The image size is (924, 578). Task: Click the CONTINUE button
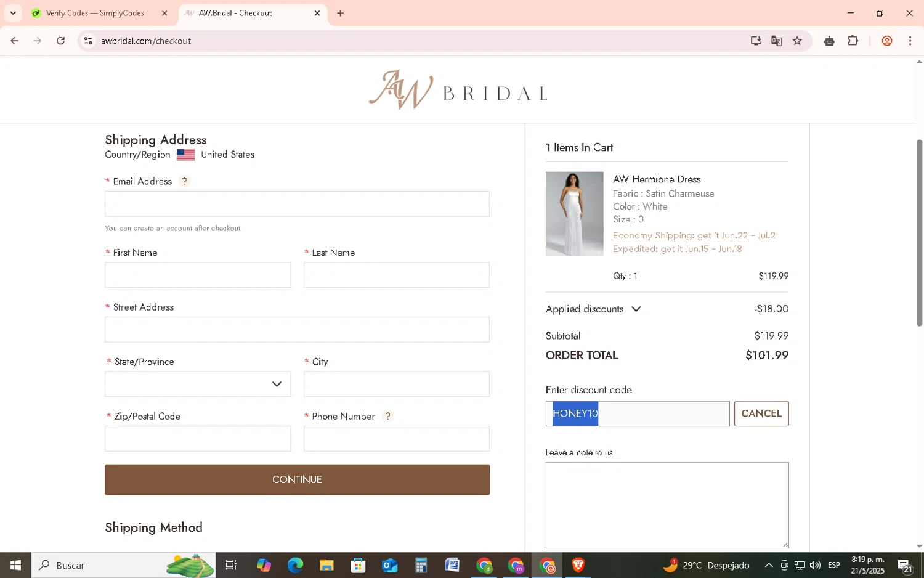(297, 479)
